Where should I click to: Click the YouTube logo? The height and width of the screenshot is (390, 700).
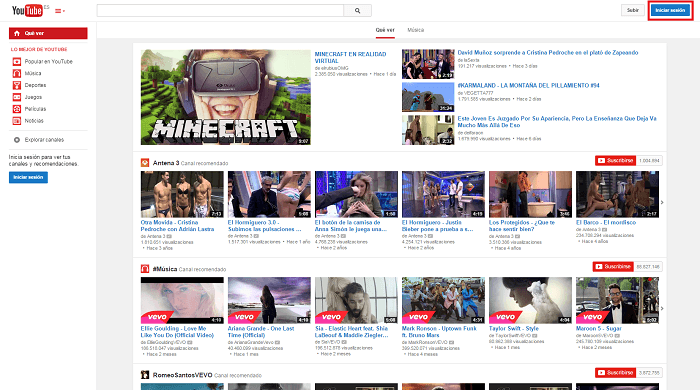(x=27, y=10)
